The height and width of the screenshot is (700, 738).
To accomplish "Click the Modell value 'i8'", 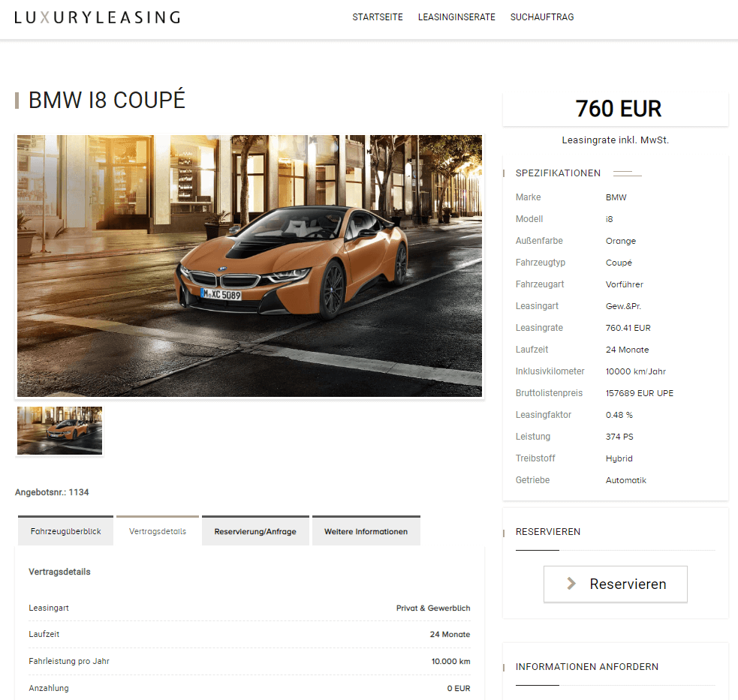I will [x=609, y=219].
